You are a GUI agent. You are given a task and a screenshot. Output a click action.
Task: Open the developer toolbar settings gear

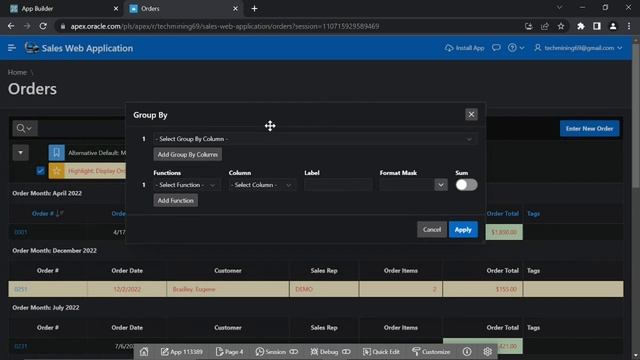[x=487, y=351]
